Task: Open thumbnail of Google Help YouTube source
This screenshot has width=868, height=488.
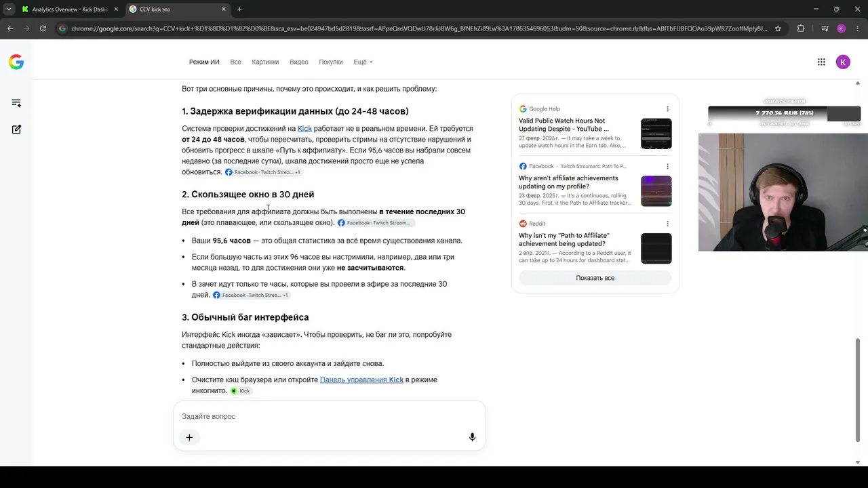Action: pyautogui.click(x=656, y=134)
